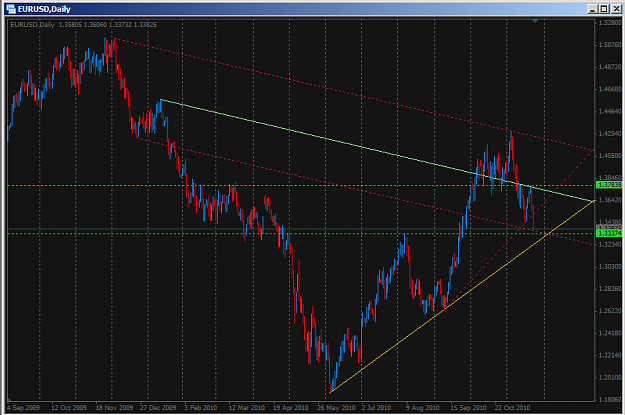Click the 1.24180 price scale label
The width and height of the screenshot is (625, 415).
click(x=610, y=333)
